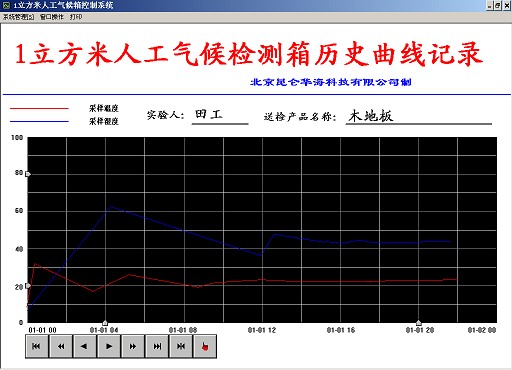The image size is (512, 370).
Task: Click the fast rewind double-arrow button
Action: tap(61, 346)
